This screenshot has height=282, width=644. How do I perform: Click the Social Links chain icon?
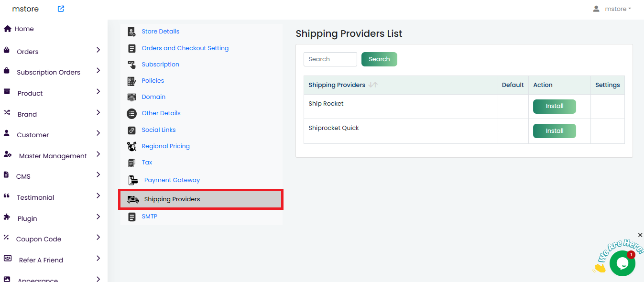point(131,130)
